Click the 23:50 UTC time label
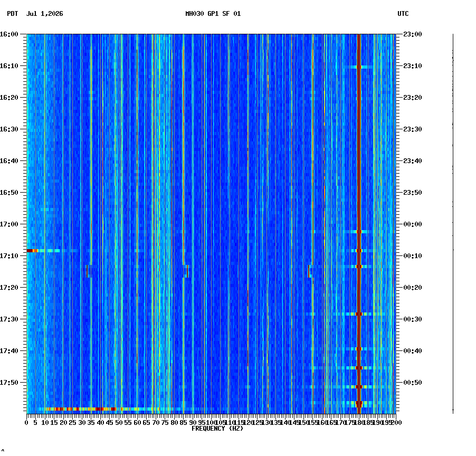 click(413, 193)
